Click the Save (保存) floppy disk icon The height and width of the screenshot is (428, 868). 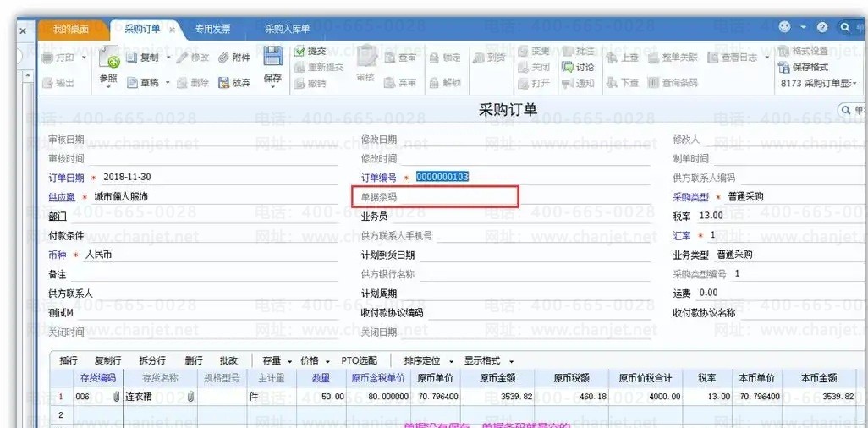tap(272, 58)
